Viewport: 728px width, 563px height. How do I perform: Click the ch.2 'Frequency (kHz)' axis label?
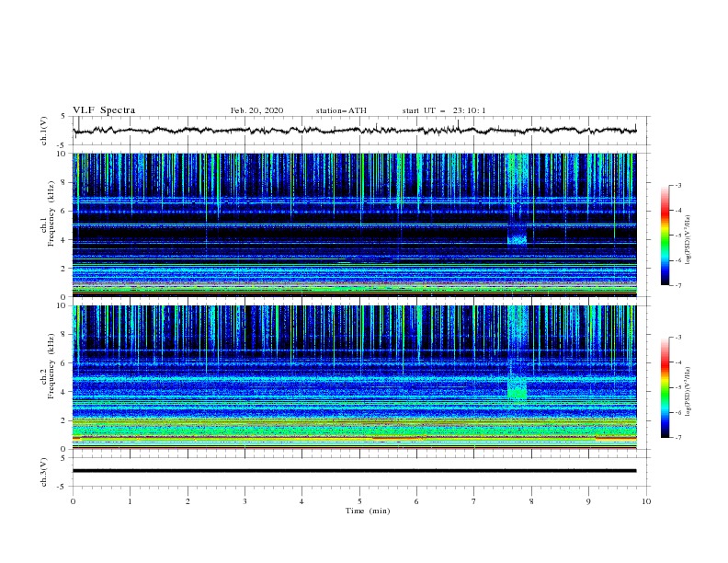[x=51, y=366]
